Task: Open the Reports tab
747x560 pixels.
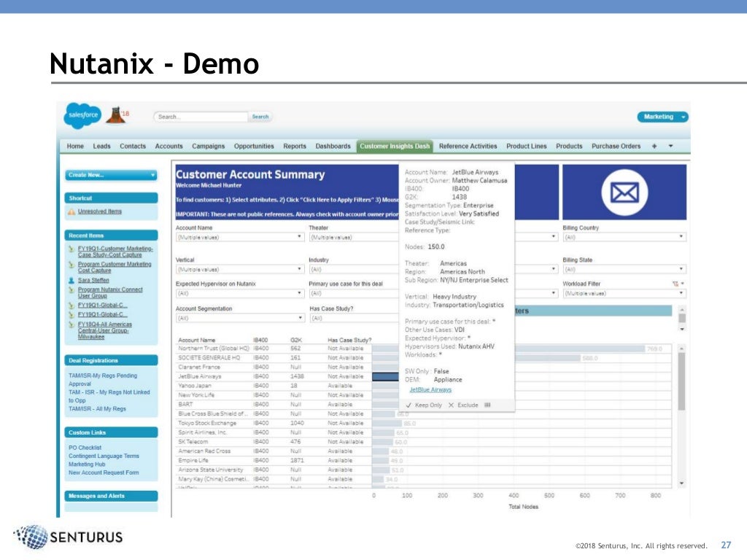Action: click(x=295, y=146)
